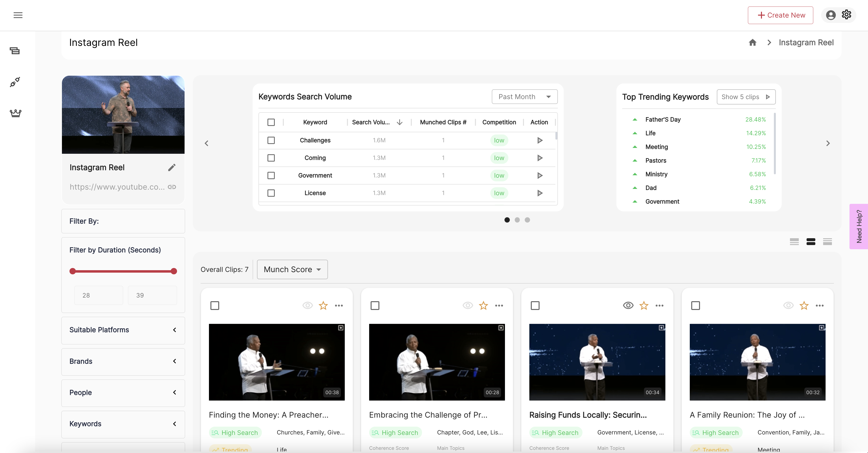The image size is (868, 453).
Task: Play clips for the License keyword
Action: pos(540,193)
